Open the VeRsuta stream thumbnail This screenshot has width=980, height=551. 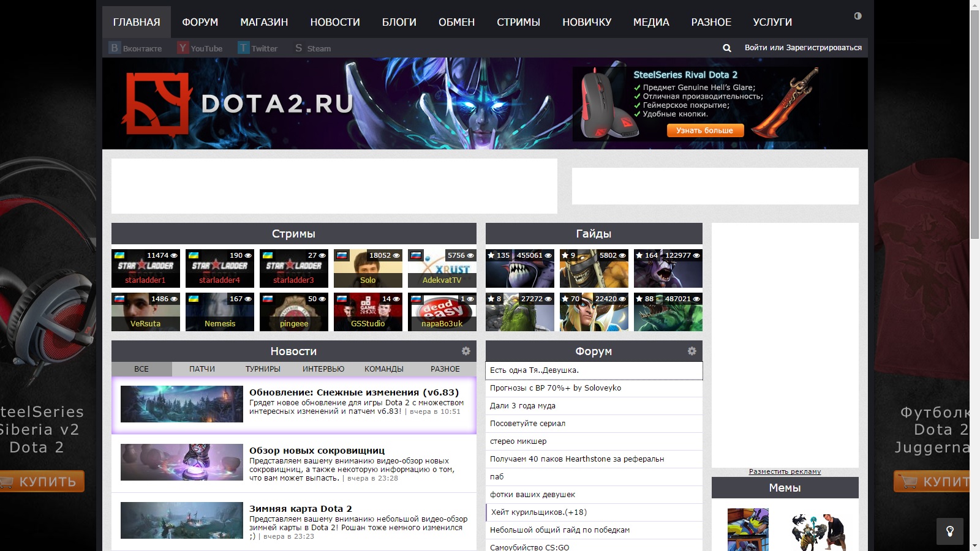[x=146, y=312]
